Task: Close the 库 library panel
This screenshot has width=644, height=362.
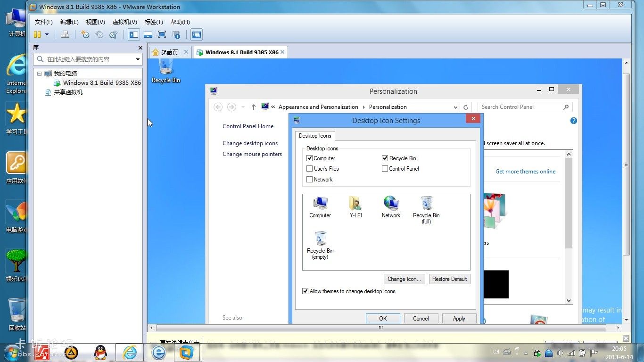Action: tap(140, 48)
